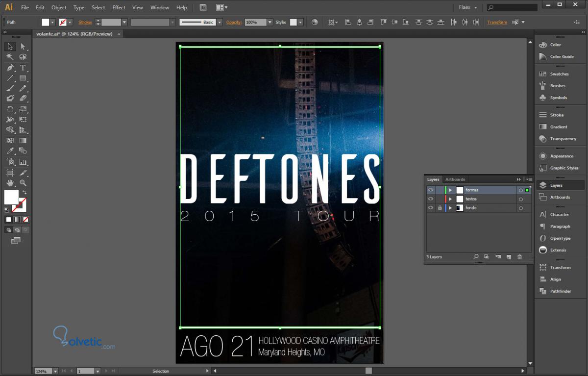The image size is (588, 376).
Task: Open the zoom level dropdown at bottom
Action: point(55,372)
